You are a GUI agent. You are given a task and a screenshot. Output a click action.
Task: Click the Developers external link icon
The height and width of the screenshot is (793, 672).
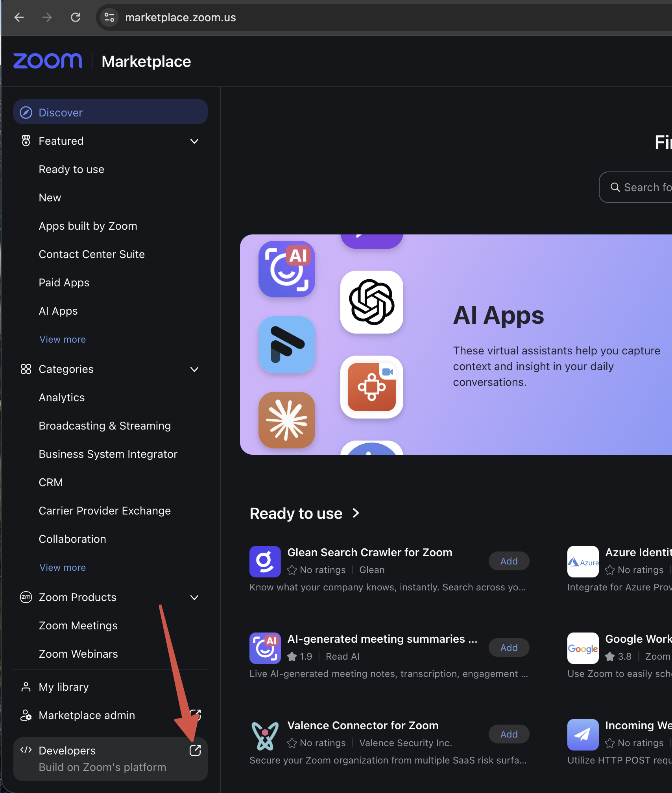pos(195,751)
